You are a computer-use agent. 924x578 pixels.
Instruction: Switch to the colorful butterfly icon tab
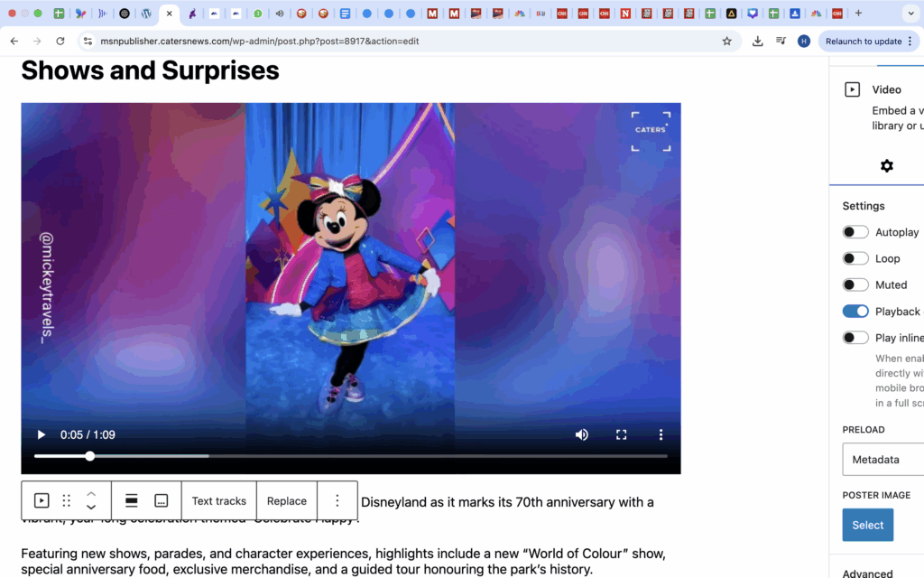[x=80, y=13]
